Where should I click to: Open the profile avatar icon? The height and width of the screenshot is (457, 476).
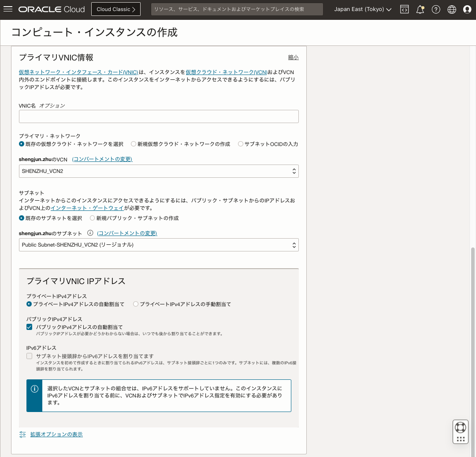(467, 9)
